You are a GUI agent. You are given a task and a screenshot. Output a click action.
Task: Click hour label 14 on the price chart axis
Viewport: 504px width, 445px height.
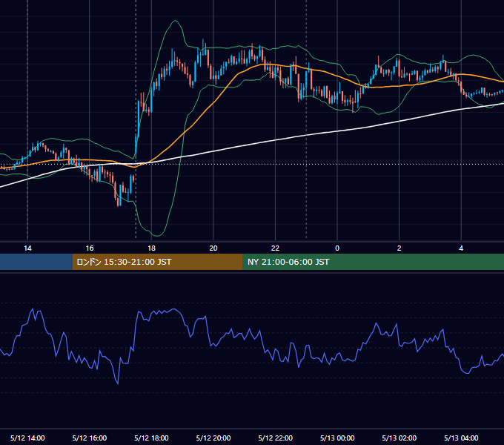[27, 248]
